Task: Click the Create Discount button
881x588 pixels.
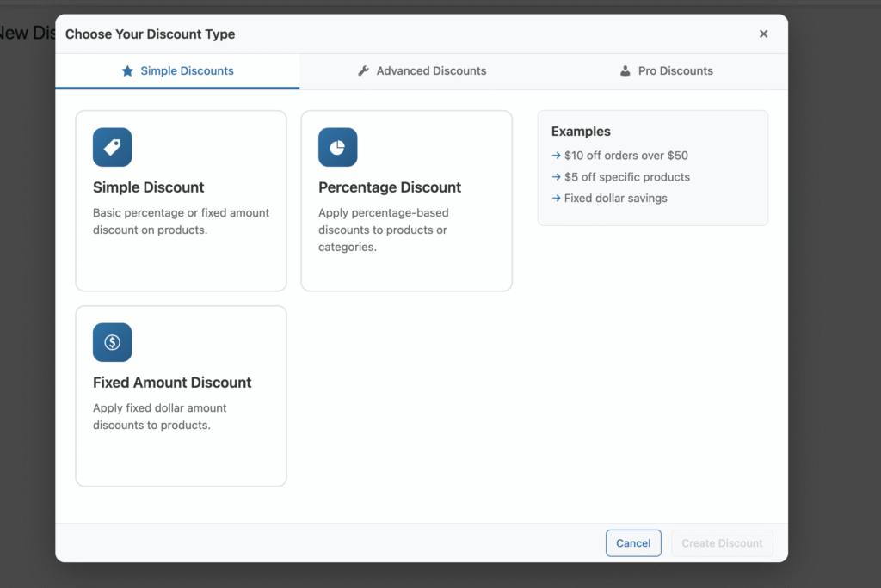Action: (x=722, y=542)
